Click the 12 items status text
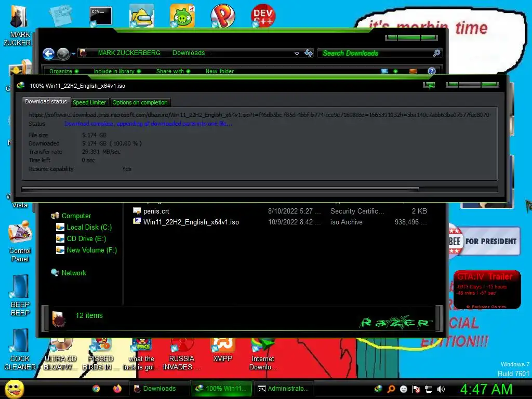 tap(89, 315)
